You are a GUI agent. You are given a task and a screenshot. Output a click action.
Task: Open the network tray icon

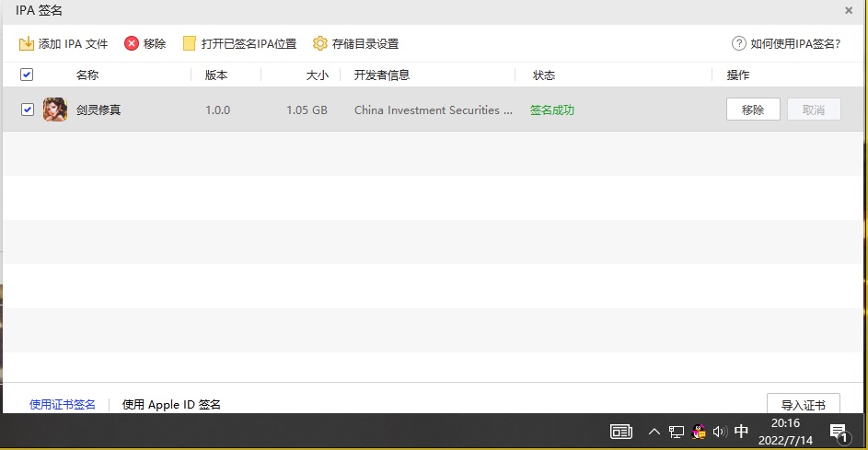pos(677,432)
